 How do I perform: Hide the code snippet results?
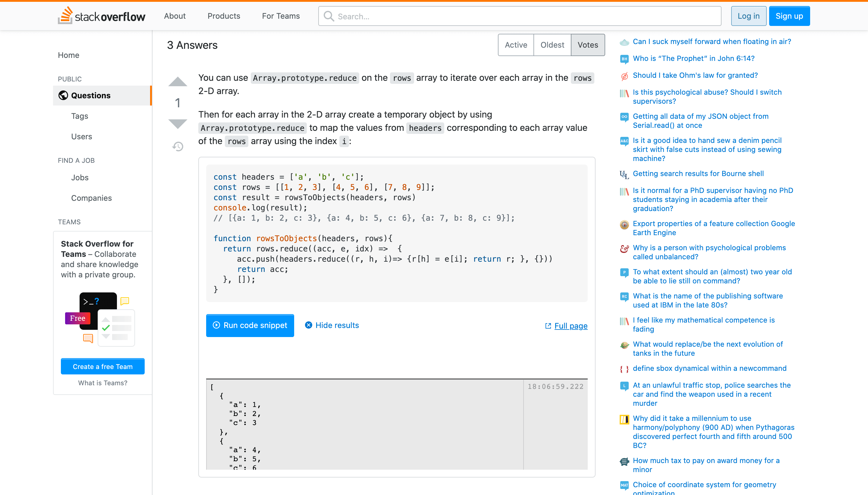pyautogui.click(x=332, y=325)
